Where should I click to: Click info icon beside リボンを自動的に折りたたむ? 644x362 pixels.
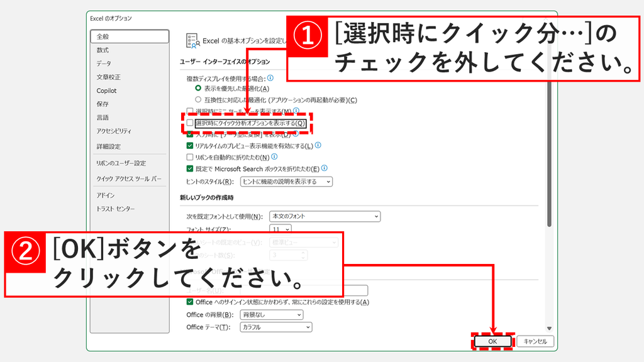tap(274, 156)
